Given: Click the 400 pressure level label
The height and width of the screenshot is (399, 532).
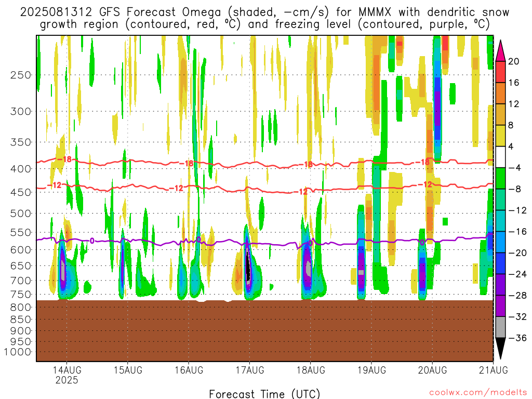Looking at the screenshot, I should [x=21, y=169].
